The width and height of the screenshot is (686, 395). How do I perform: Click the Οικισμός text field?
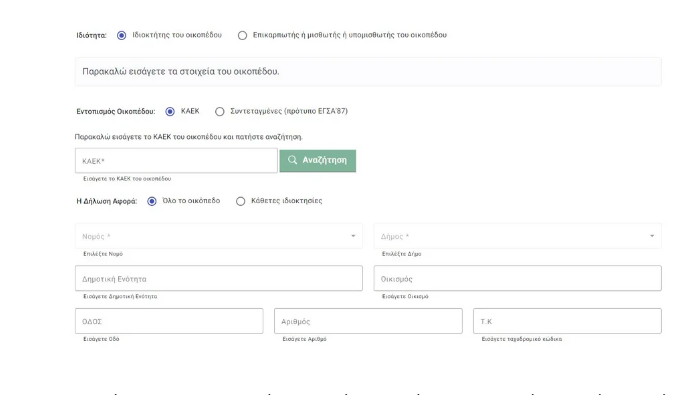tap(518, 278)
